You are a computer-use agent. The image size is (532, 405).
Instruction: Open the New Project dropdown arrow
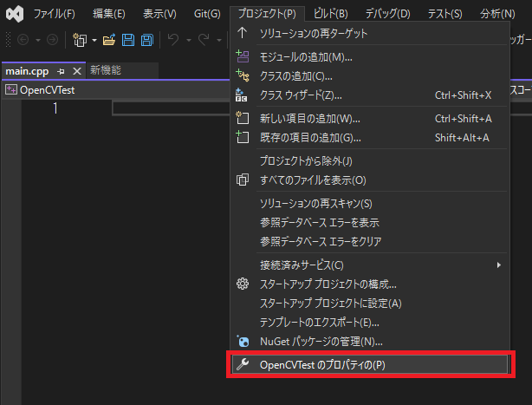[x=94, y=40]
